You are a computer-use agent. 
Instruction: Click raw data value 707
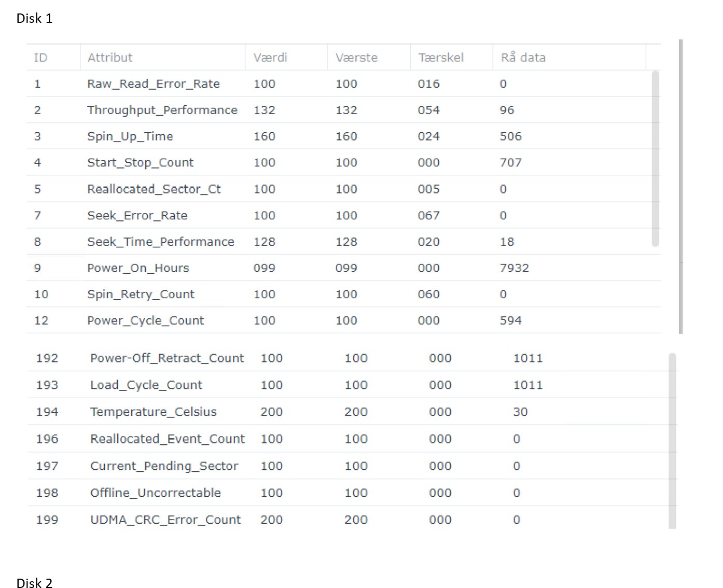(x=511, y=163)
